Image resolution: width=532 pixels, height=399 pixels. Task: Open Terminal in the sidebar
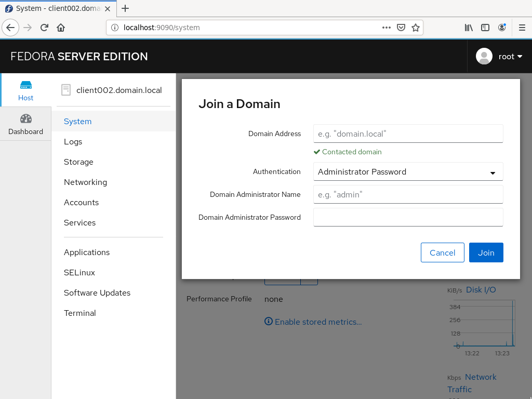(x=114, y=313)
